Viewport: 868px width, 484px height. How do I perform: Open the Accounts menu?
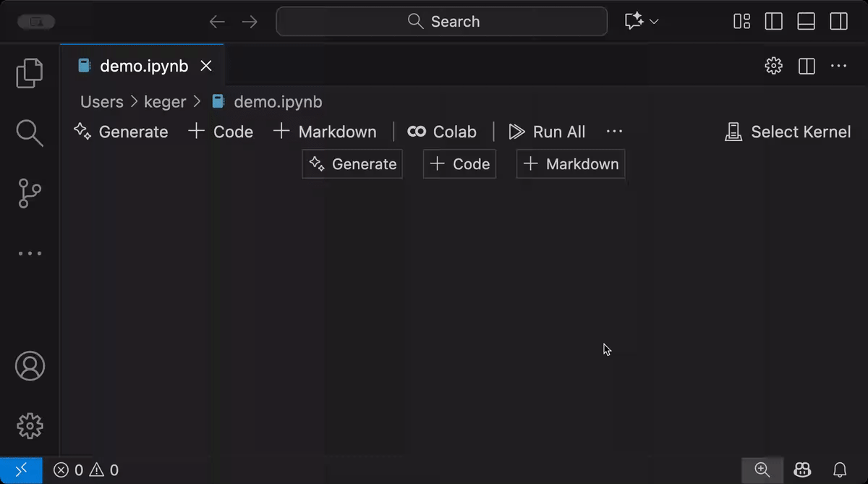30,366
